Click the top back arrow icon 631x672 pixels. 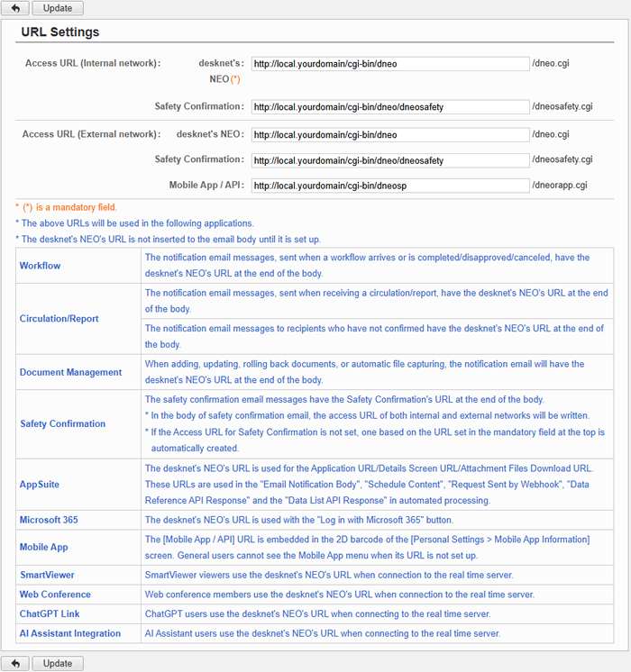pyautogui.click(x=15, y=8)
